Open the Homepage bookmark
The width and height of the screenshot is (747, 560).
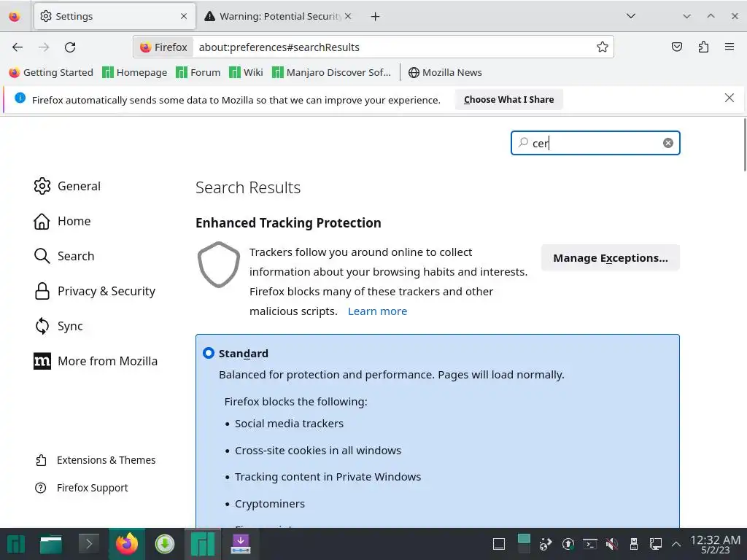click(135, 72)
